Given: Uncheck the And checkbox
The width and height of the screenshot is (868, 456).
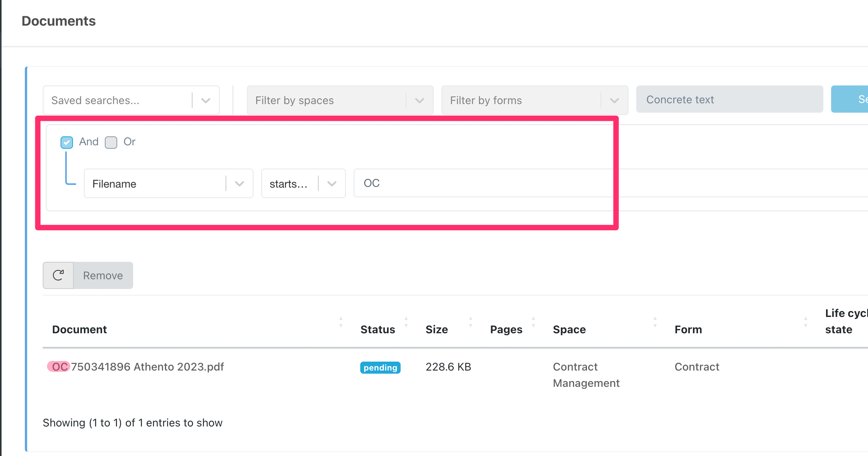Looking at the screenshot, I should 67,143.
